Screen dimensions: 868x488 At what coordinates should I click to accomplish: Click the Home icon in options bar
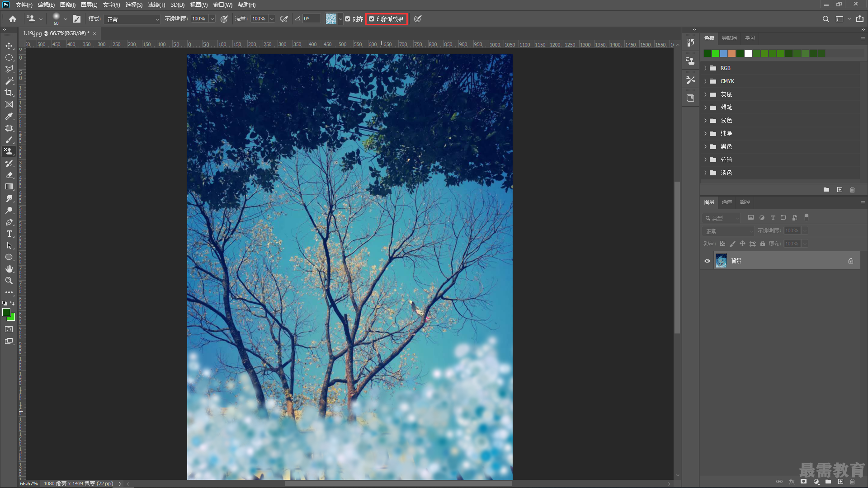[13, 19]
